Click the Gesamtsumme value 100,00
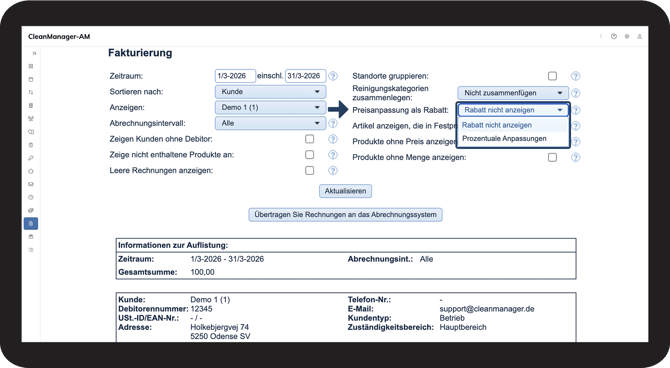Viewport: 670px width, 368px height. click(x=203, y=272)
